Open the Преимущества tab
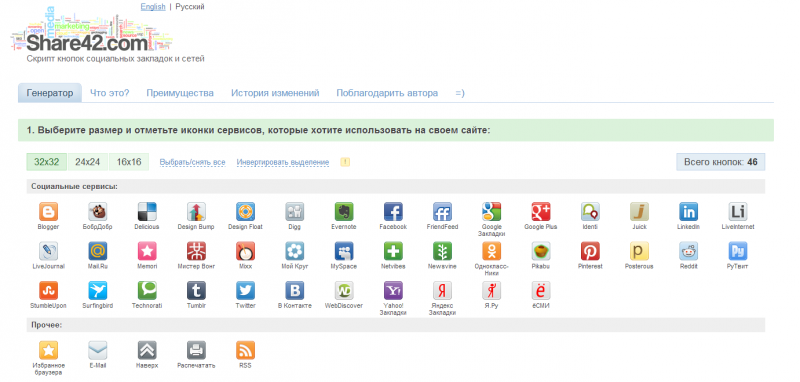Image resolution: width=800 pixels, height=382 pixels. click(180, 93)
